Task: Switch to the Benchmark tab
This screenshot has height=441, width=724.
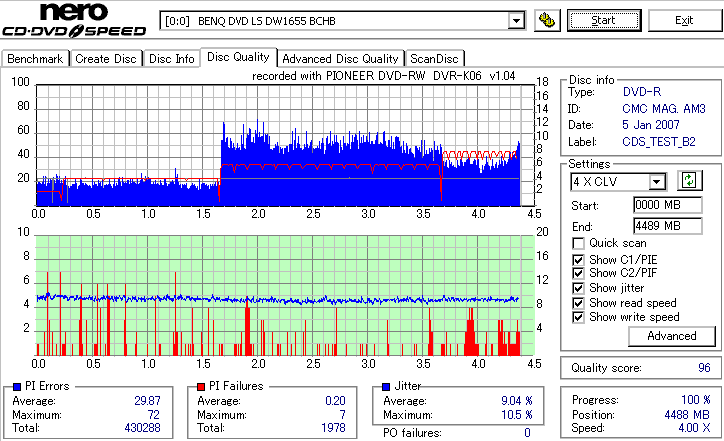Action: (x=35, y=59)
